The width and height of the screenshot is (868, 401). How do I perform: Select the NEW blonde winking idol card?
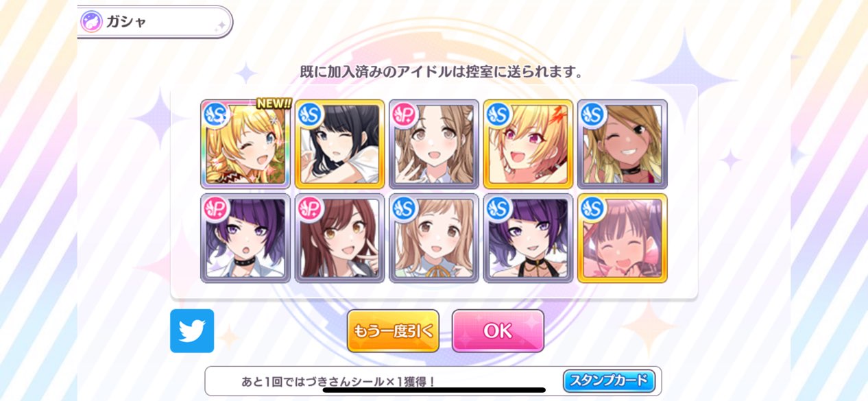click(245, 144)
